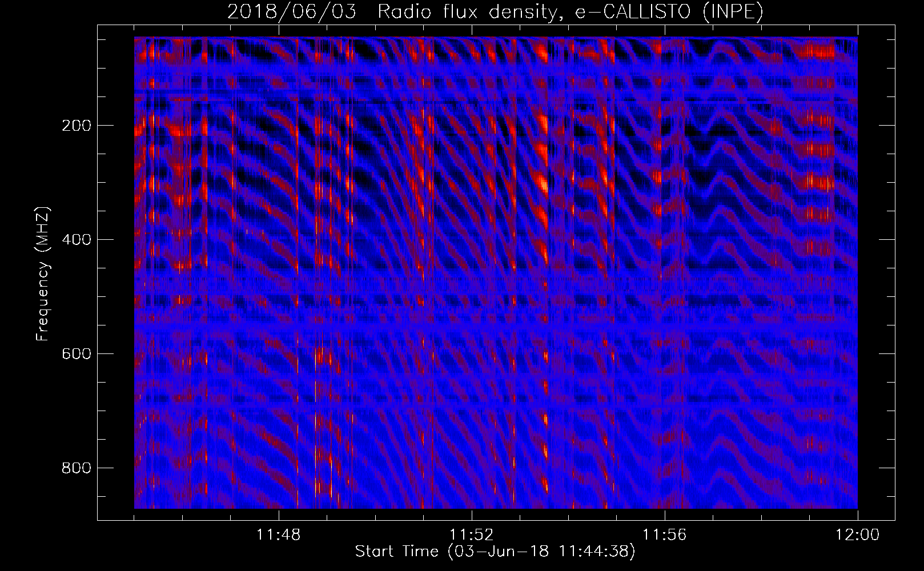Select the 200 frequency tick label
This screenshot has width=924, height=571.
point(76,126)
